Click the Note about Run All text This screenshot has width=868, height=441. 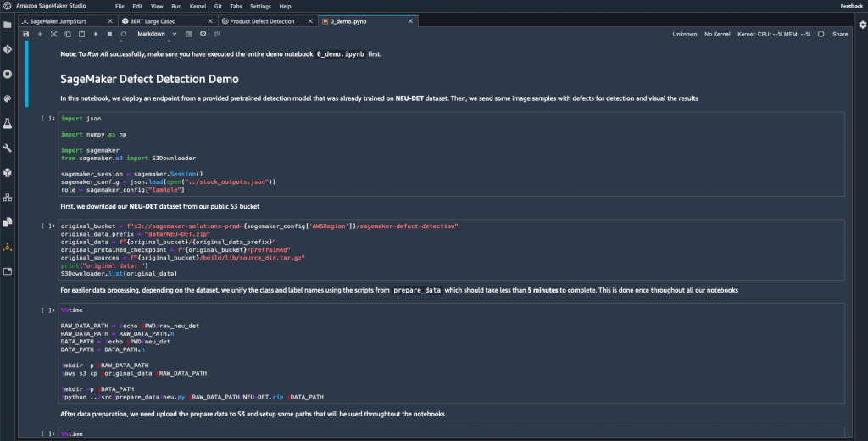[x=221, y=54]
